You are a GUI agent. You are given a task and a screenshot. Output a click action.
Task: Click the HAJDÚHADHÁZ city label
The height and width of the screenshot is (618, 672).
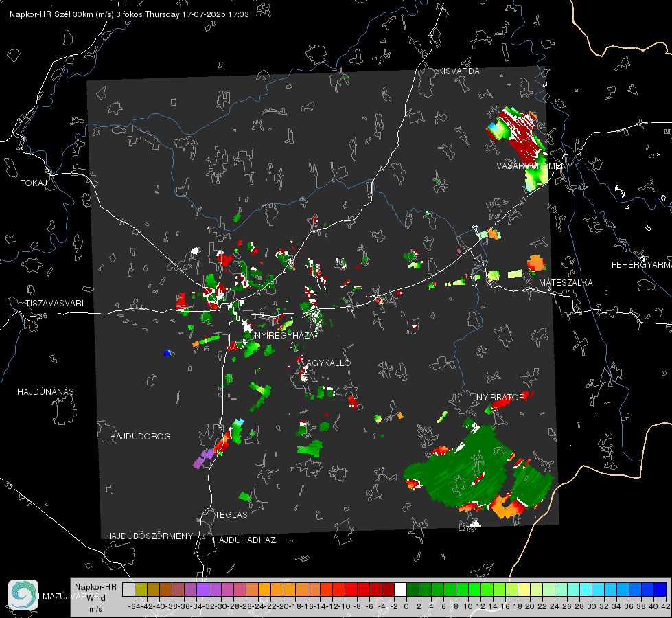click(244, 540)
